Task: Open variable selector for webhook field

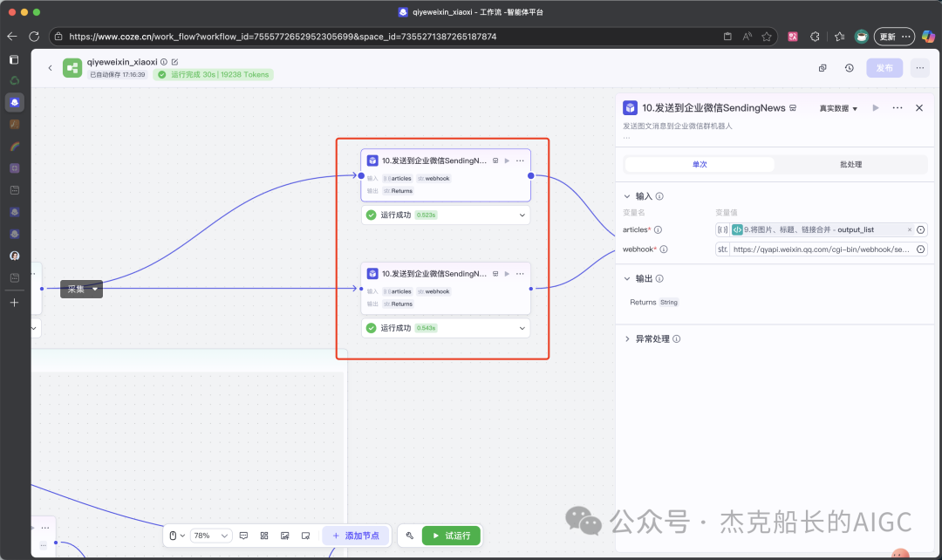Action: [x=920, y=249]
